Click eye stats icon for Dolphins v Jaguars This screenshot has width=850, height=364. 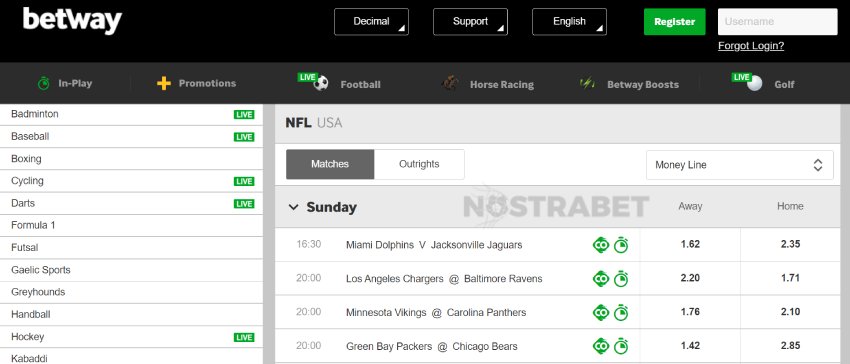[x=601, y=245]
